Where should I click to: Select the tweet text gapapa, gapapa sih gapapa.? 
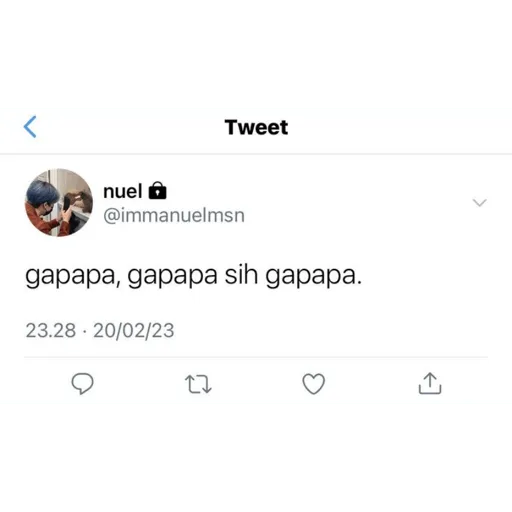pos(194,276)
